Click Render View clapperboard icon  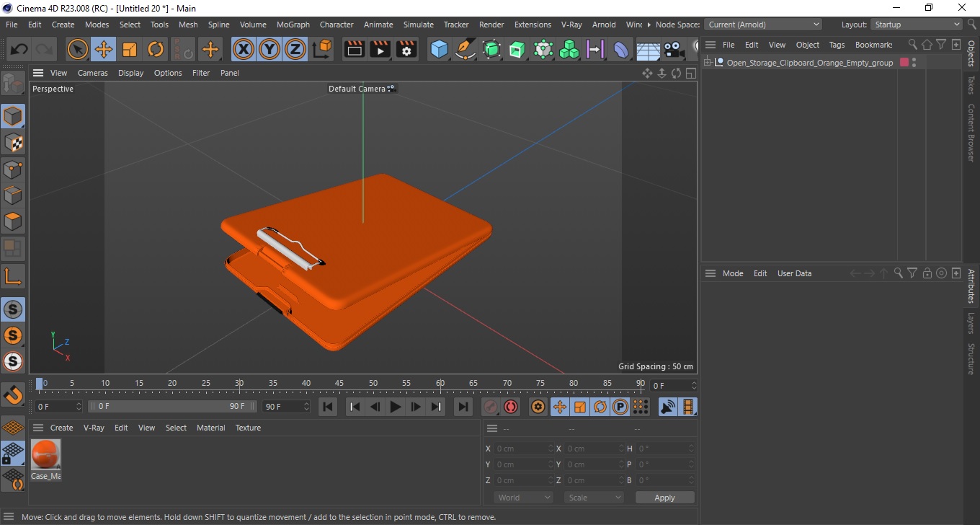pyautogui.click(x=355, y=49)
